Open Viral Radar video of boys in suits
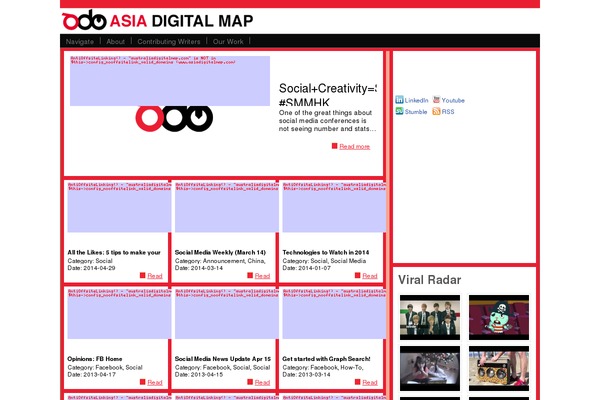 click(x=430, y=317)
